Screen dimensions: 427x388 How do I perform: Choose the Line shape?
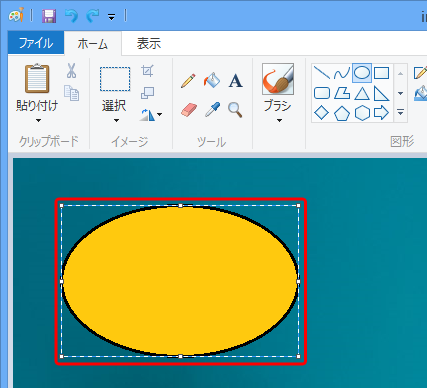[322, 73]
